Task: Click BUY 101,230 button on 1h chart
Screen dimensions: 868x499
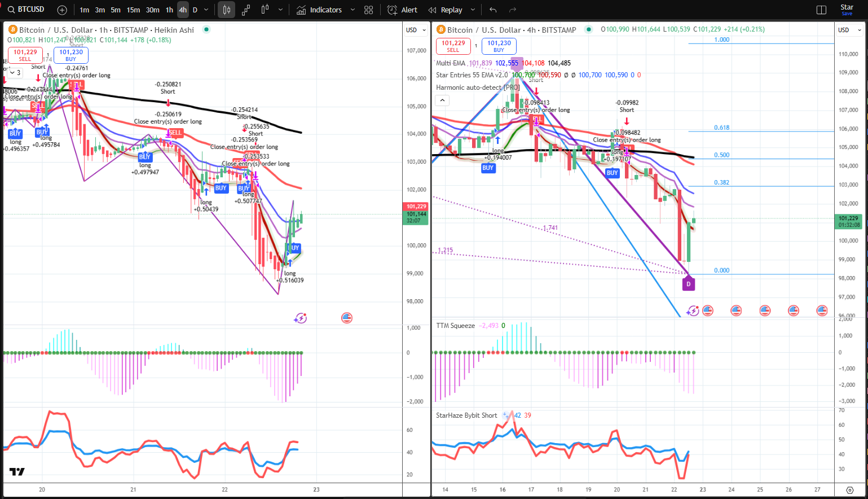Action: [x=71, y=55]
